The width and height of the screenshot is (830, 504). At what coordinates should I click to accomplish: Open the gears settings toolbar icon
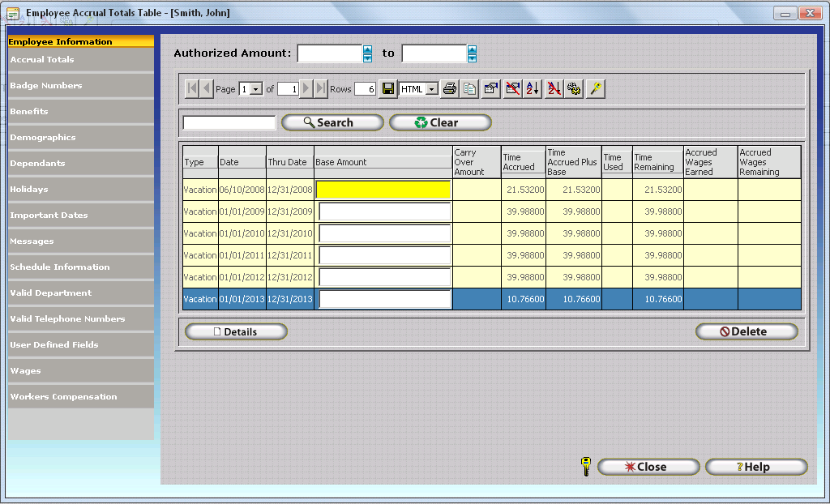(575, 89)
